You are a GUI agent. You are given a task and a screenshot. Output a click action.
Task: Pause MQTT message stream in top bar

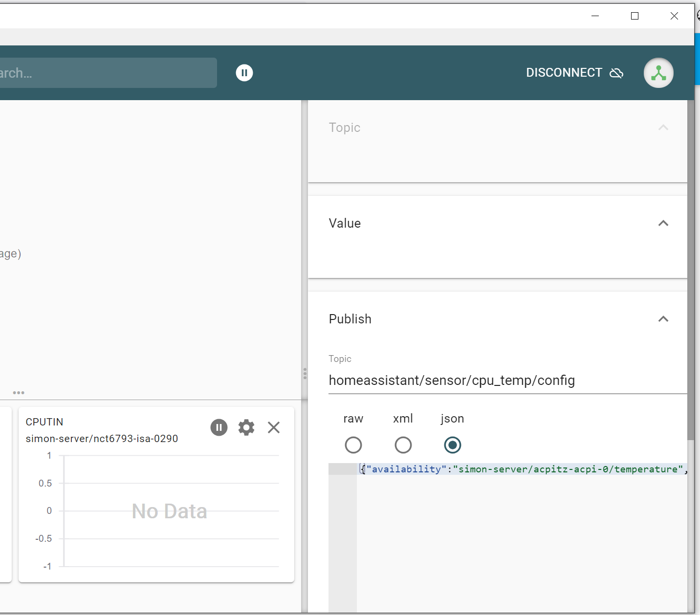244,72
